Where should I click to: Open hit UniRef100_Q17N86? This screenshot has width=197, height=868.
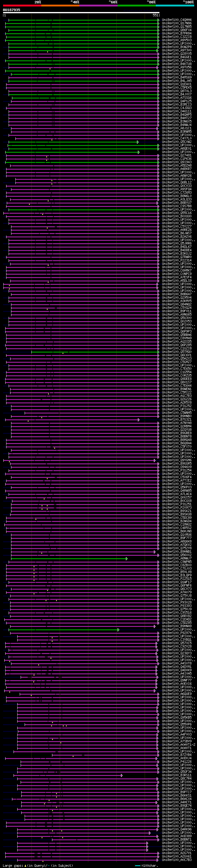point(177,23)
